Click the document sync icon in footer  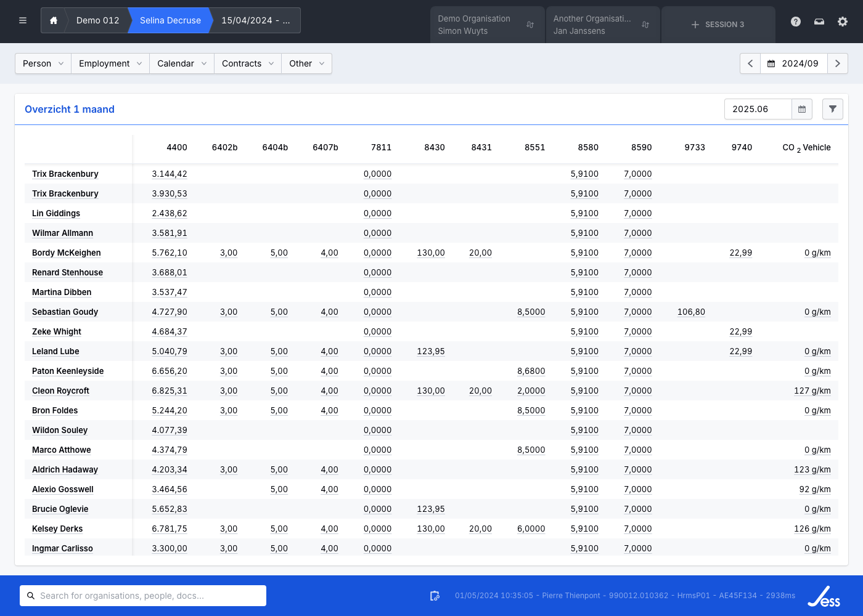pos(435,596)
